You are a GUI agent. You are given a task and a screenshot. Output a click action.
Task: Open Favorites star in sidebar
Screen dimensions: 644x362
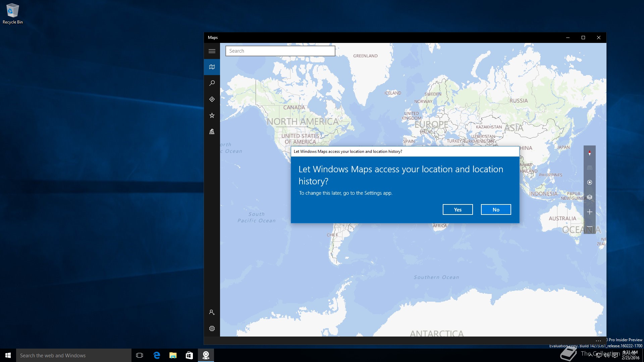point(212,115)
